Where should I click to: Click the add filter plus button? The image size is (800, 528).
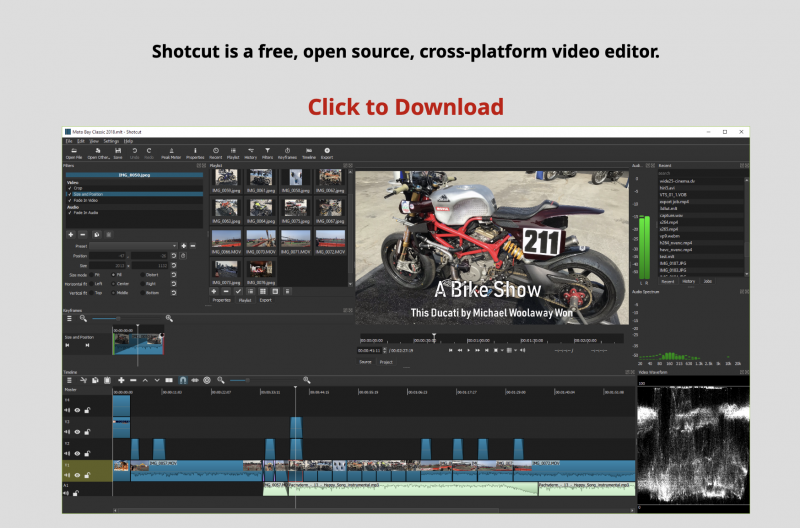coord(70,234)
